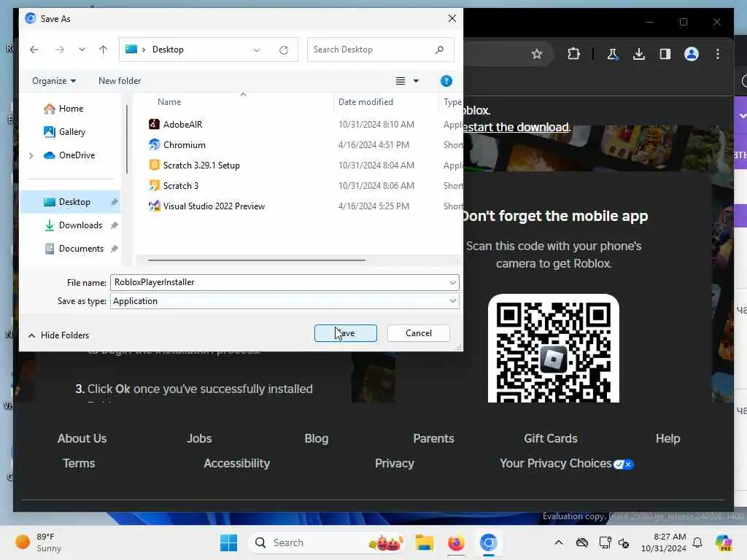Expand the OneDrive tree node
The height and width of the screenshot is (560, 747).
tap(31, 155)
